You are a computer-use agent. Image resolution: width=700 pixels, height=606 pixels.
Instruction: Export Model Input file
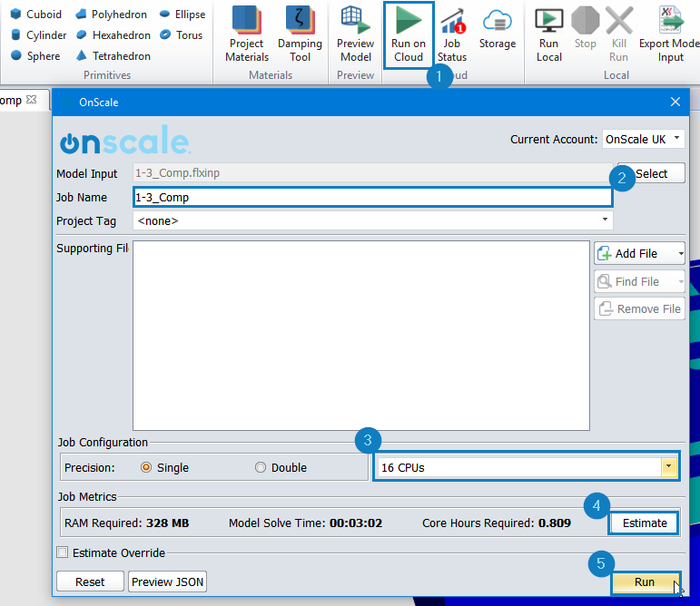[x=669, y=34]
